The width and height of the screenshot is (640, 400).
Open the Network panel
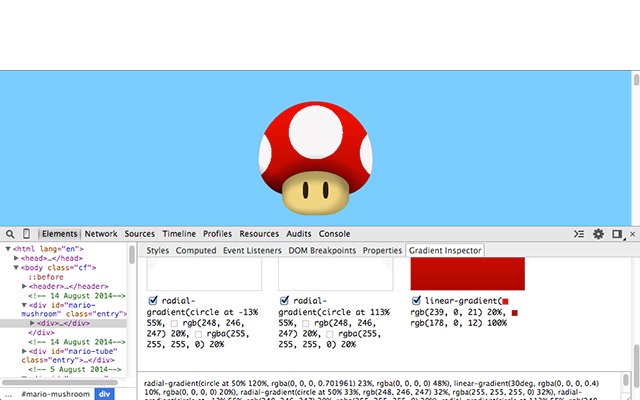pos(101,234)
